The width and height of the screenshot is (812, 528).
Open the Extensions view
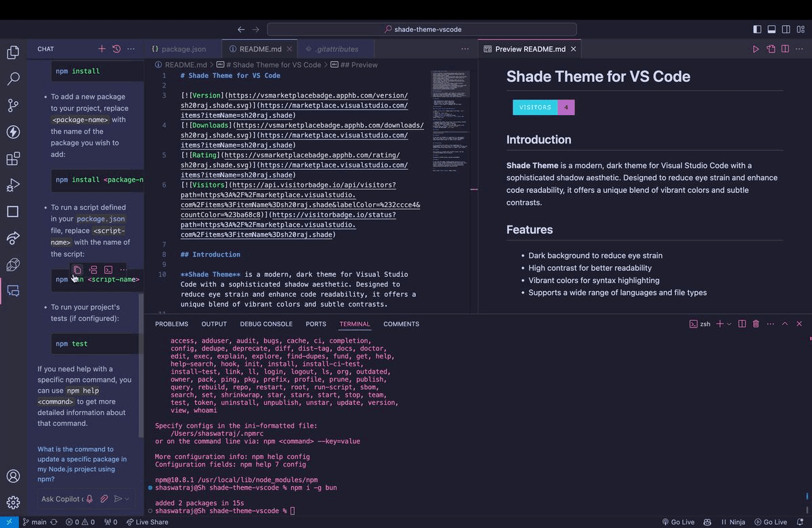[13, 158]
